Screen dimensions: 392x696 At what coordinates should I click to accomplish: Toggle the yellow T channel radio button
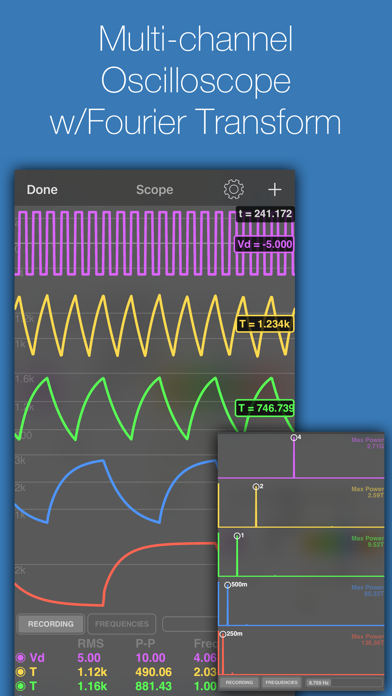(x=20, y=672)
